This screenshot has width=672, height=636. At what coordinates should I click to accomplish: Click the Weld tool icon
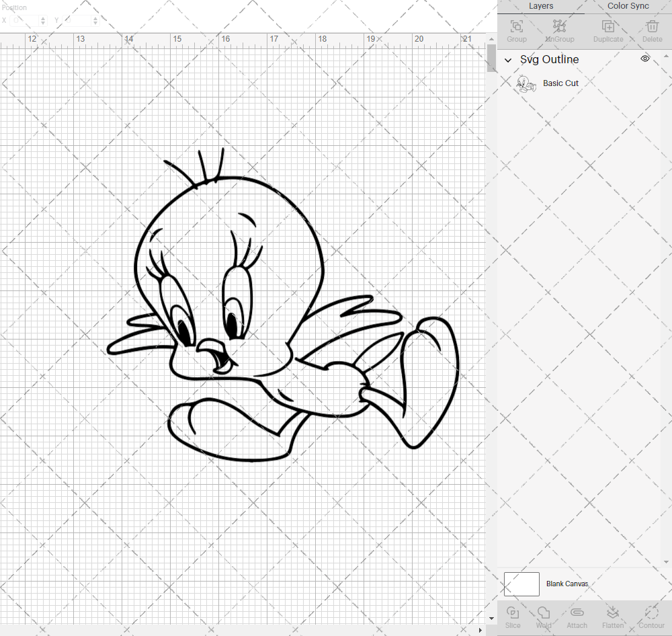point(544,612)
